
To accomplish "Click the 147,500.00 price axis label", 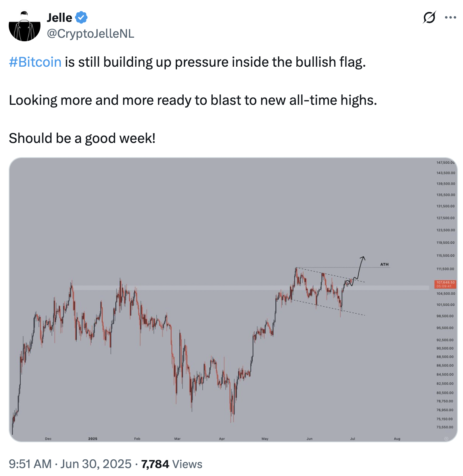I will 446,163.
